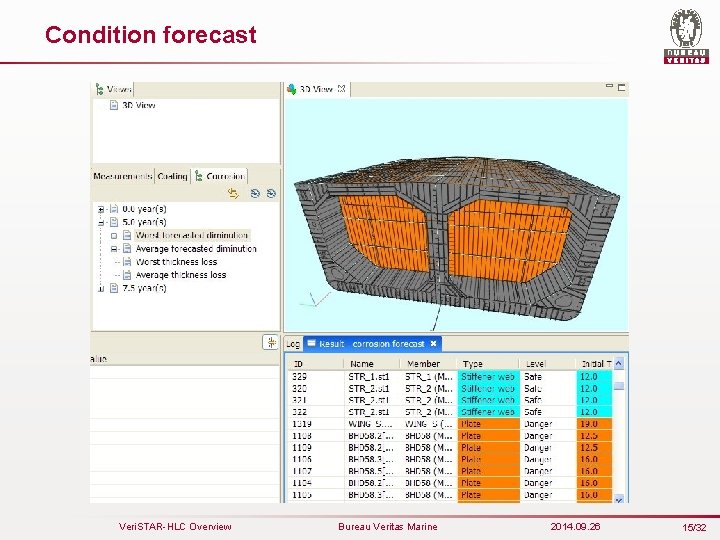
Task: Sort table by ID column header
Action: 315,364
